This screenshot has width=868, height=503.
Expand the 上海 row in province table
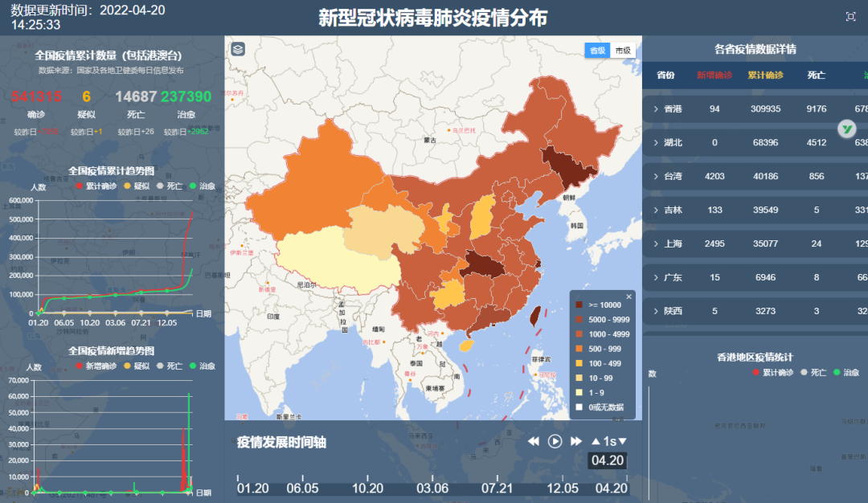tap(656, 243)
